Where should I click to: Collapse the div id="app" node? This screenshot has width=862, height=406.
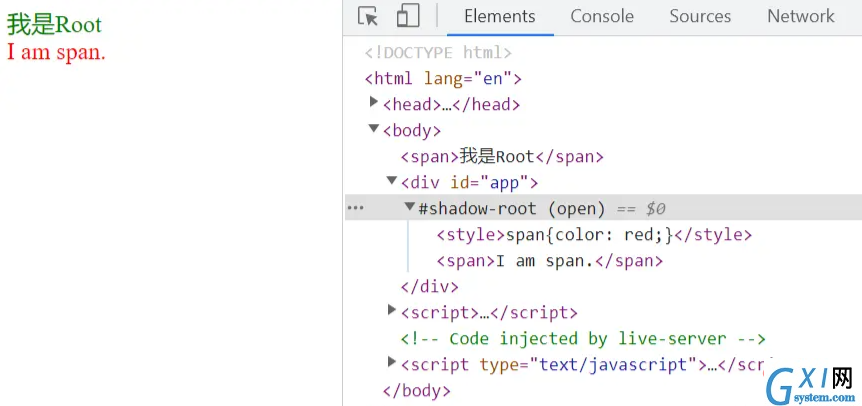coord(391,180)
